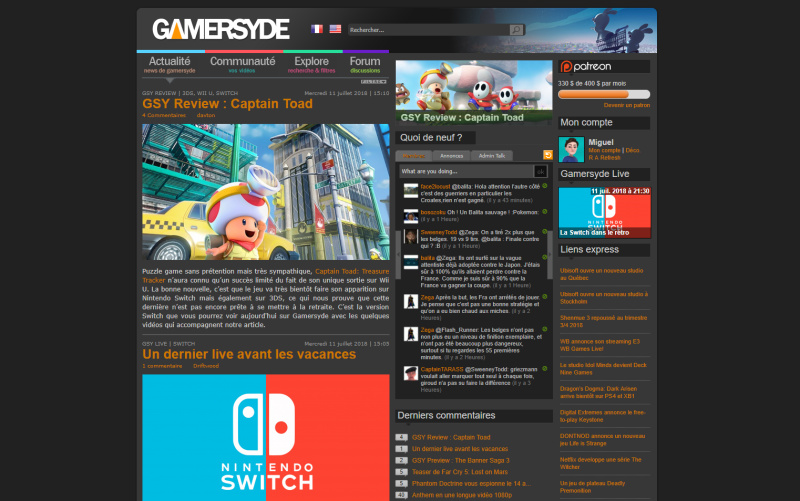Refresh the Quoi de neuf feed
Image resolution: width=800 pixels, height=501 pixels.
547,155
